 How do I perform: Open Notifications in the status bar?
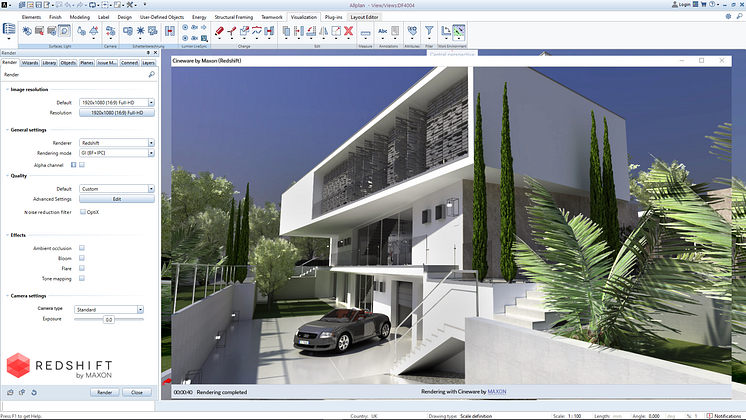click(x=725, y=416)
